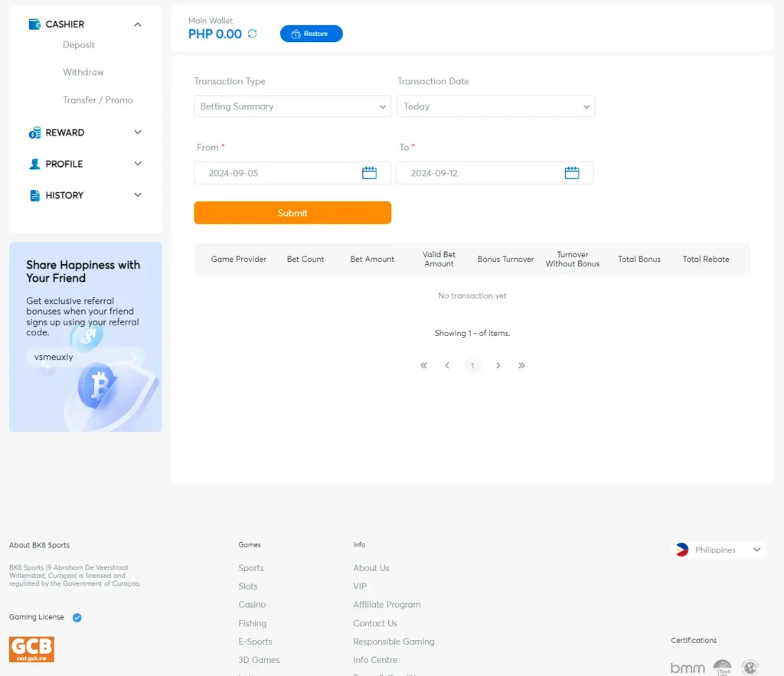
Task: Expand the History section
Action: click(x=137, y=194)
